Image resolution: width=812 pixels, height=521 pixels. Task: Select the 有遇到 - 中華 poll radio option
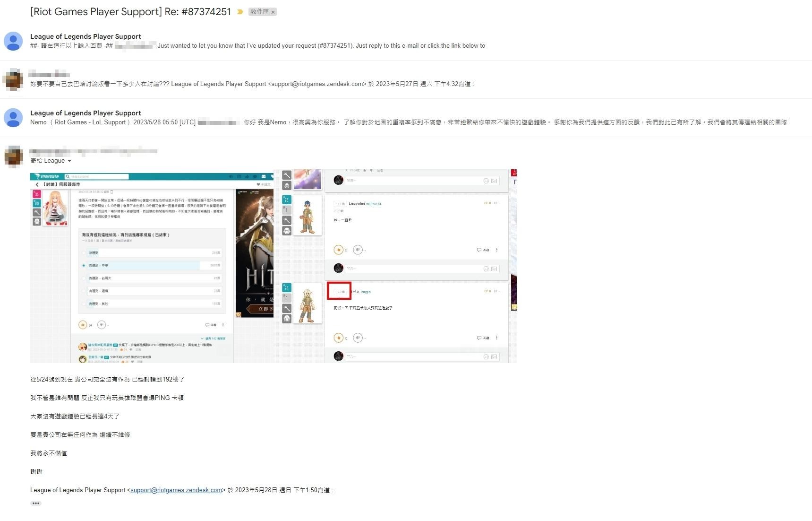click(x=84, y=266)
